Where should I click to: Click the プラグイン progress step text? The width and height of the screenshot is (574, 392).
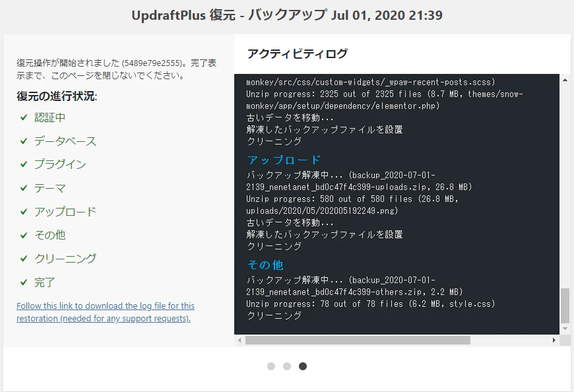(x=60, y=164)
